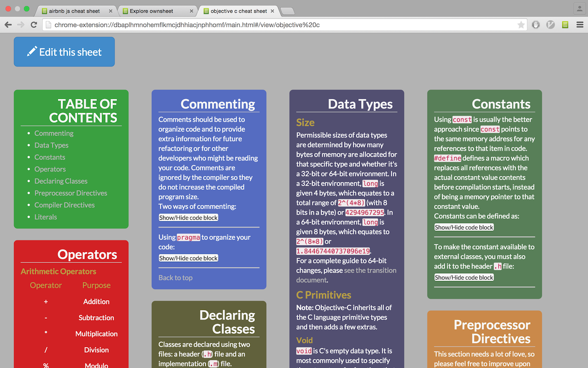Screen dimensions: 588x368
Task: Go to Literals contents link
Action: click(45, 217)
